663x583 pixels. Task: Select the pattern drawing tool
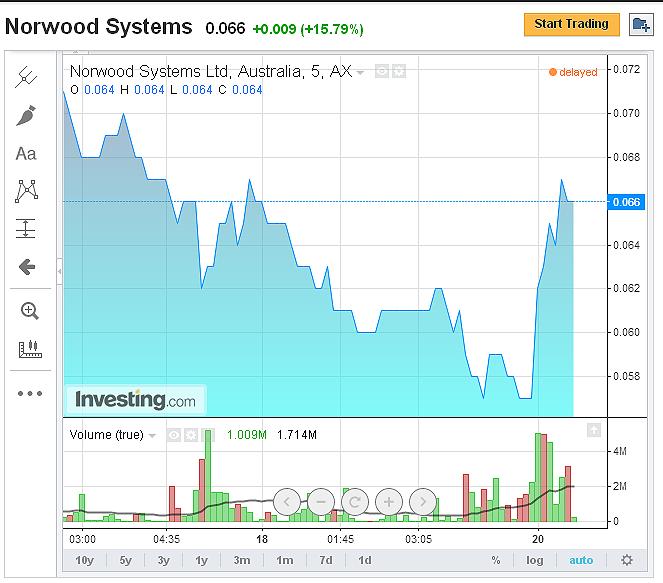(x=27, y=191)
